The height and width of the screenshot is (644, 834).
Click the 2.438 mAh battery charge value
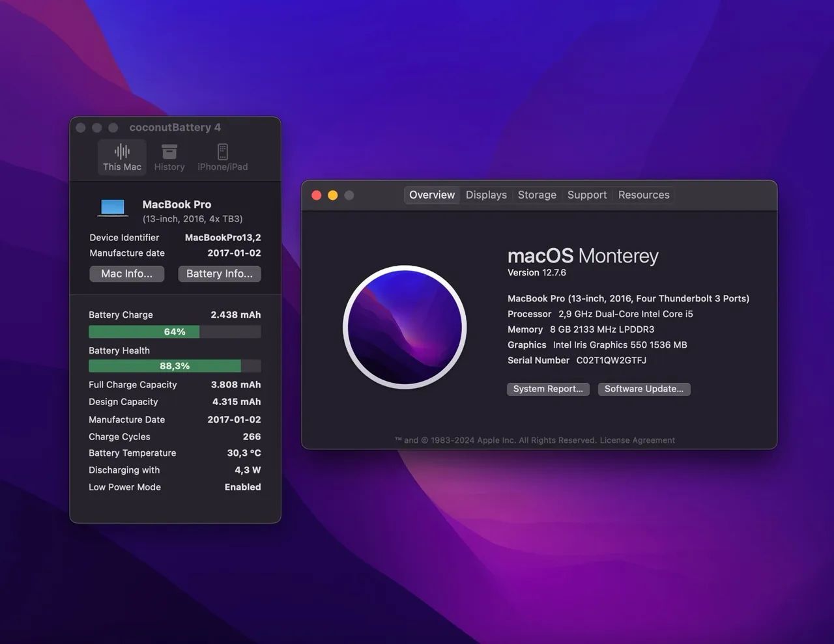point(236,315)
